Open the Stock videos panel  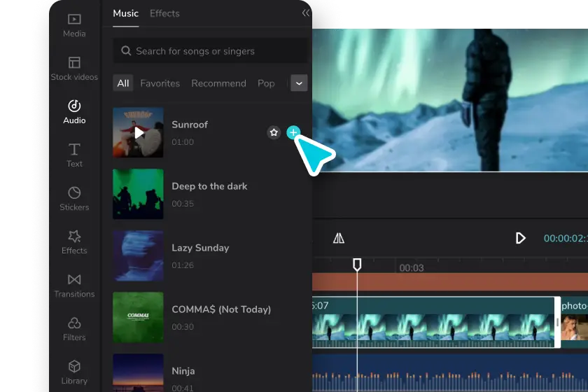(x=74, y=69)
